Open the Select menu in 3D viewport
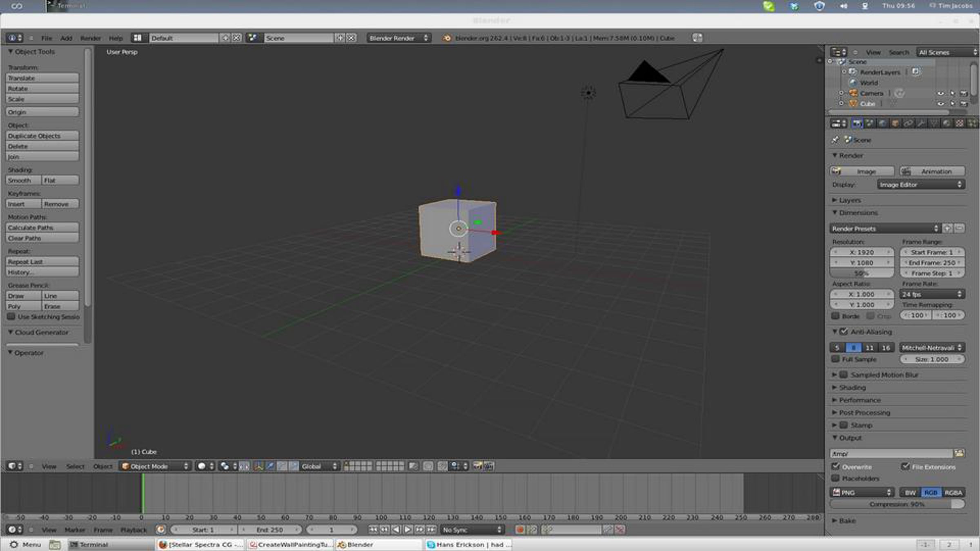Screen dimensions: 980x551 75,466
